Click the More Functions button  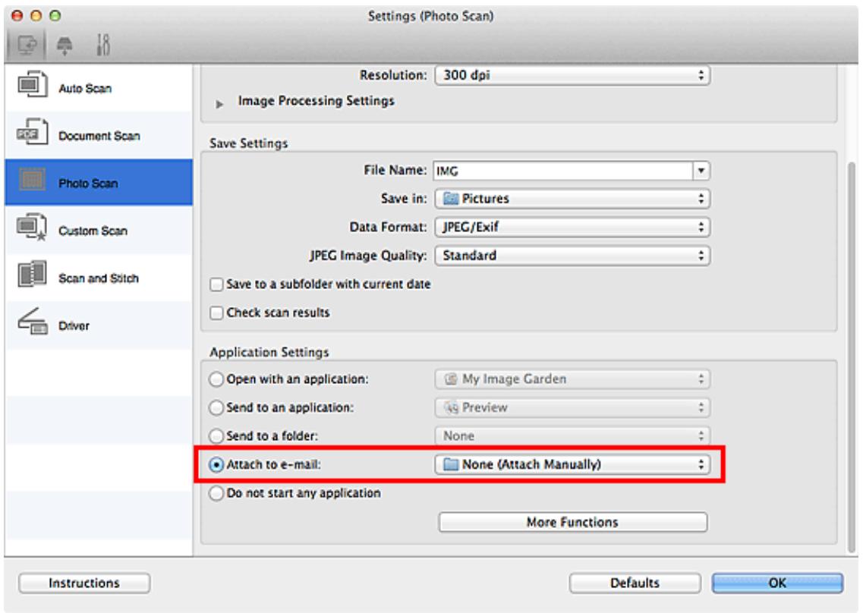[573, 523]
